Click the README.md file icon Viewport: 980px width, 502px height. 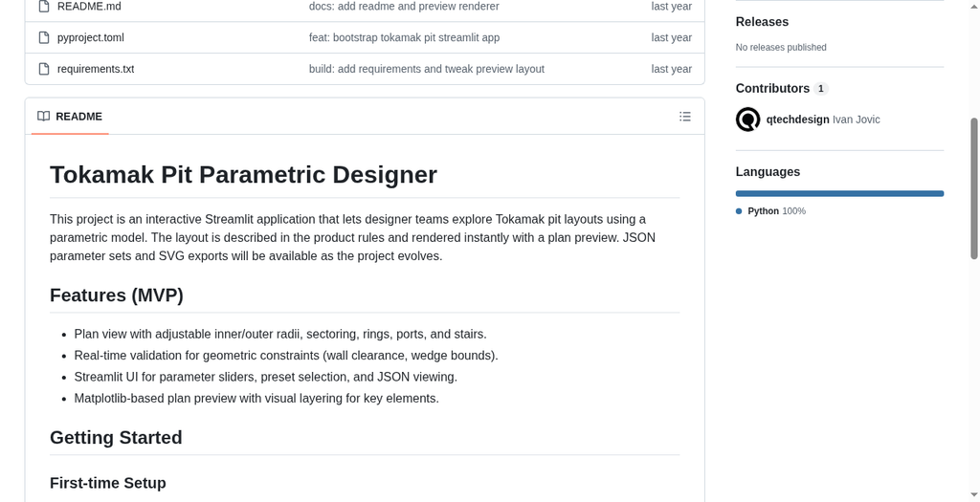pos(44,7)
